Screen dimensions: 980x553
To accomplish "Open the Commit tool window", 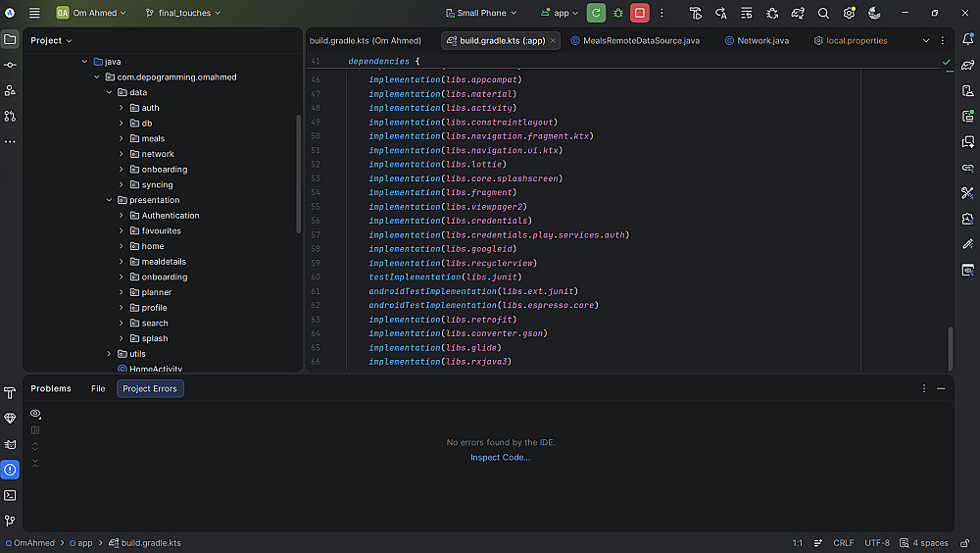I will (x=10, y=65).
